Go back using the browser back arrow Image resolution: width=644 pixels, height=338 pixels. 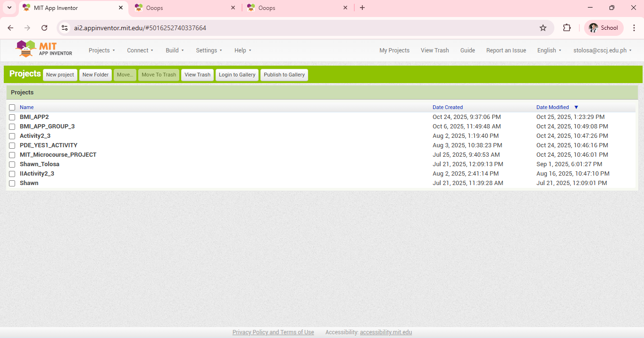[10, 28]
